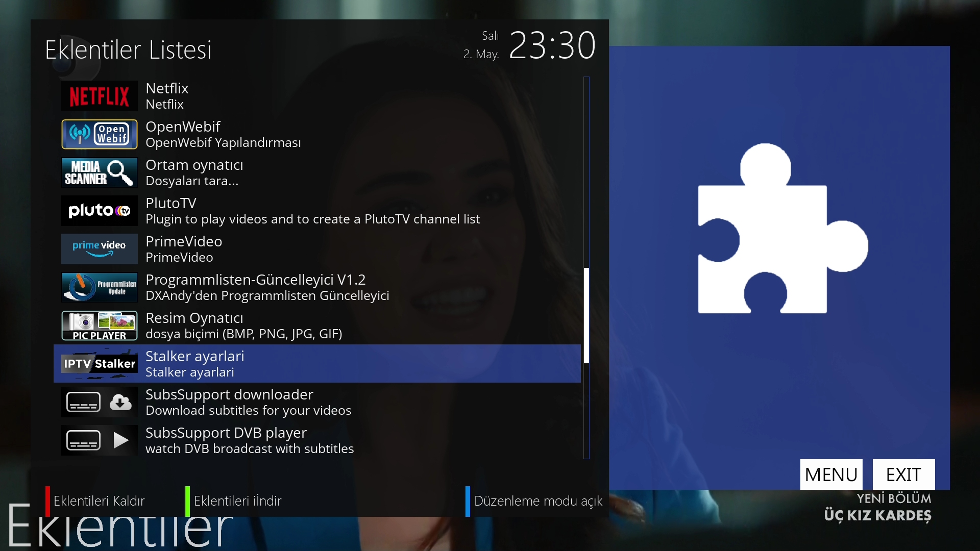Click the PlutoTV logo icon
The height and width of the screenshot is (551, 980).
click(x=100, y=211)
